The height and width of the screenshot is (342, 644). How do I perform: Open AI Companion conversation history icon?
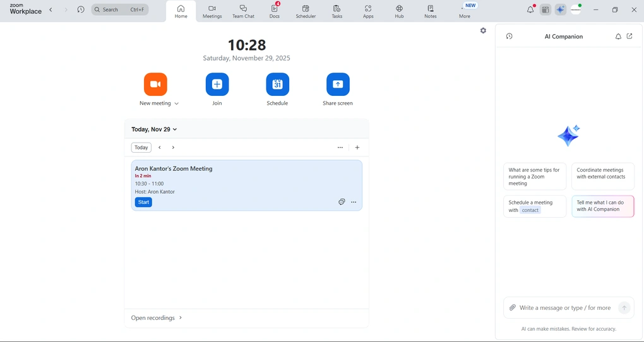point(510,36)
